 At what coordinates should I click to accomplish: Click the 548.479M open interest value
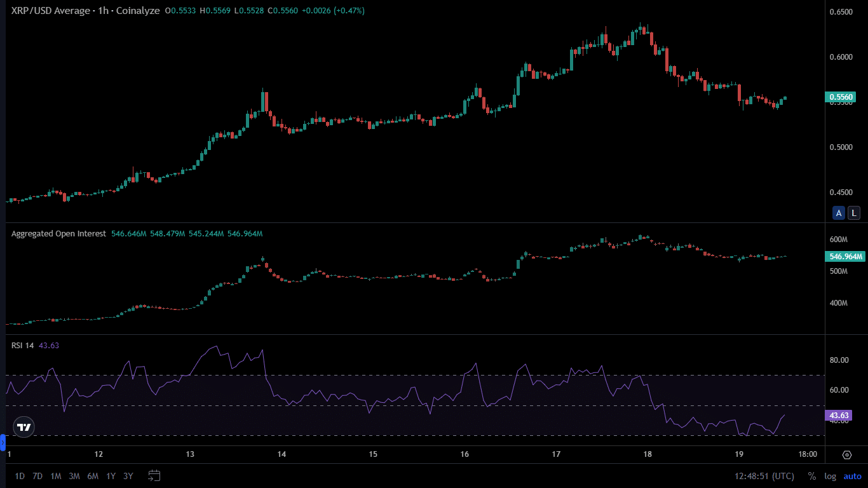pos(168,234)
